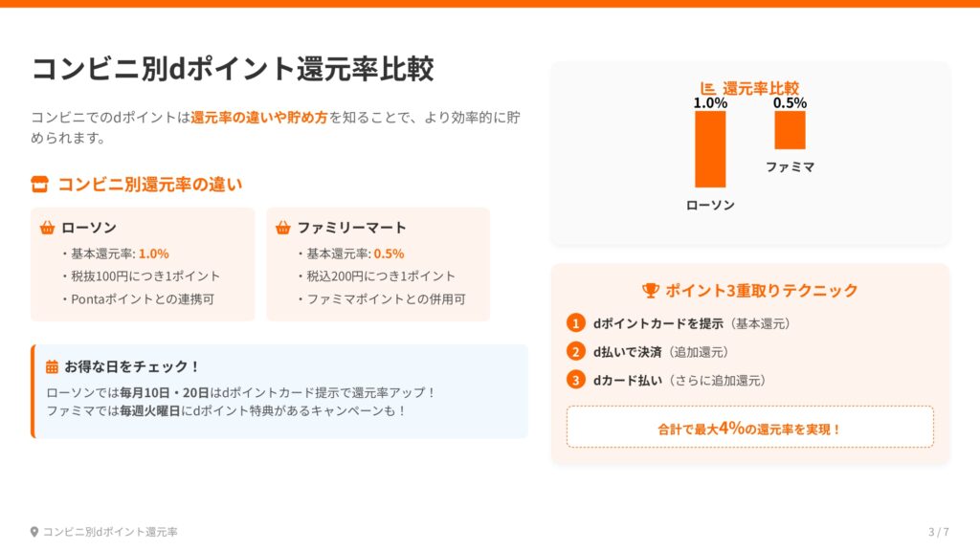Click the 合計で最大4%の還元率を実現 box
Image resolution: width=980 pixels, height=551 pixels.
(749, 428)
